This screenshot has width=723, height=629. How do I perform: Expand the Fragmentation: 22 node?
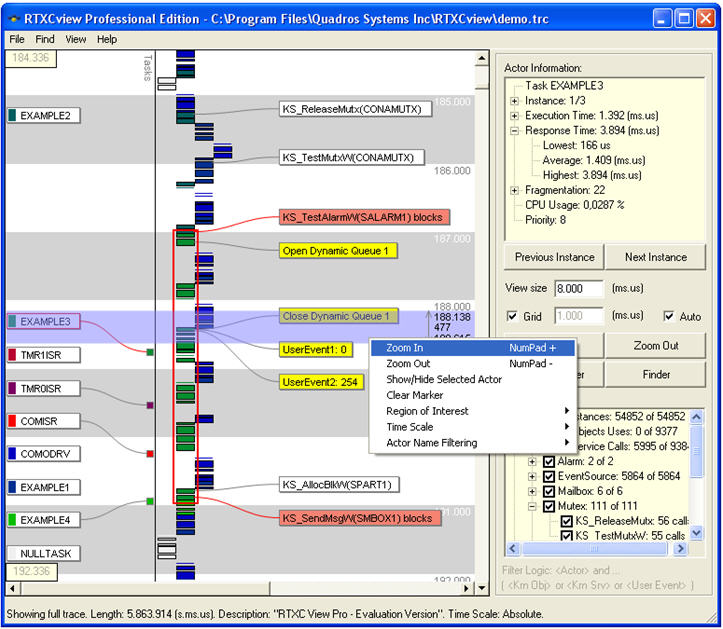tap(515, 190)
